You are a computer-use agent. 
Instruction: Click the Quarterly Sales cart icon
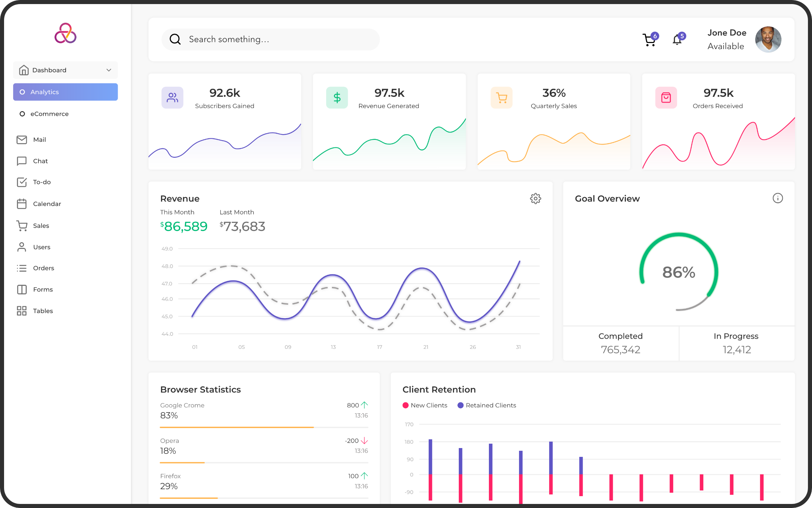coord(501,98)
